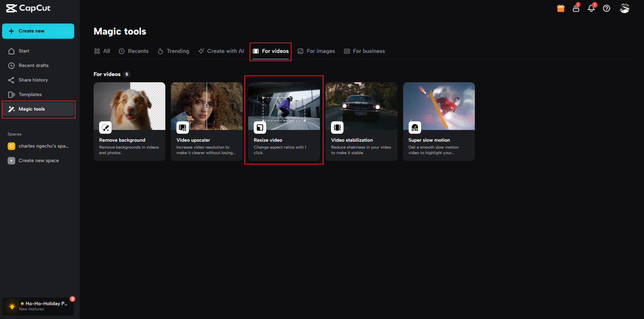Switch to the For images tab
This screenshot has width=644, height=319.
point(316,51)
